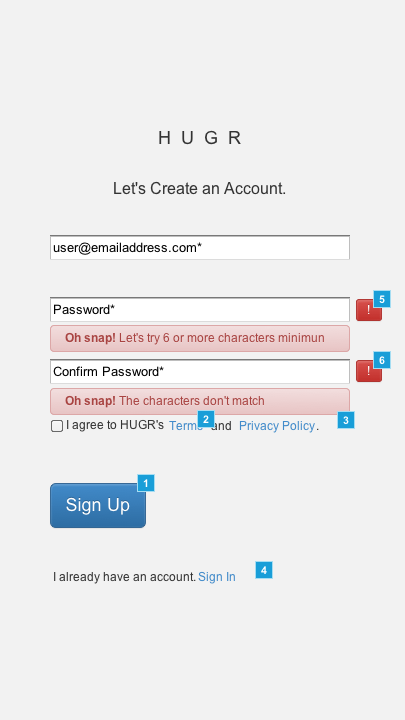Tick the I agree to HUGR's checkbox

click(57, 426)
